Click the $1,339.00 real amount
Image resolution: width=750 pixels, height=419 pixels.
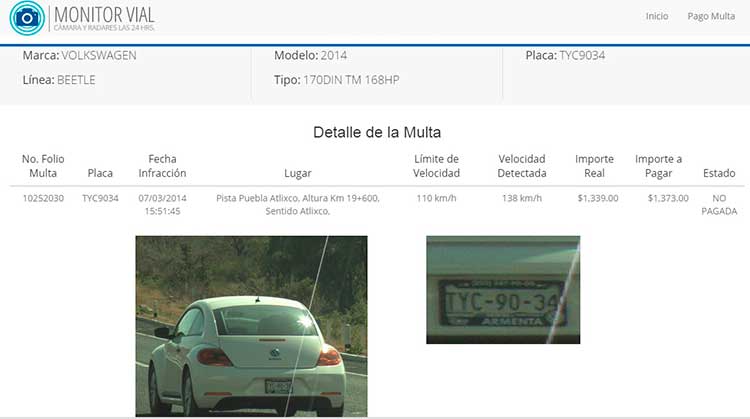(x=598, y=198)
